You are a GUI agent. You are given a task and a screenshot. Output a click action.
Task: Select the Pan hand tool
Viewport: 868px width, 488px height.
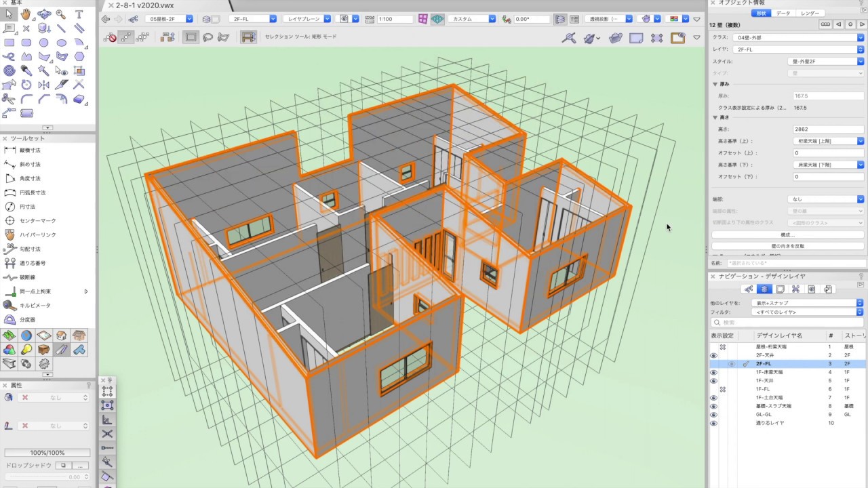pos(26,14)
